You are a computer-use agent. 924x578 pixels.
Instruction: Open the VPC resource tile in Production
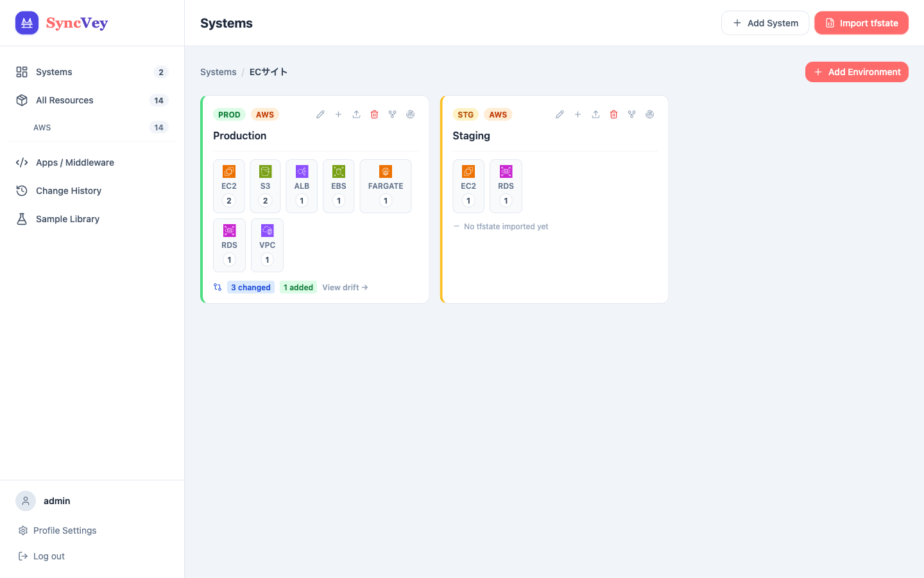click(x=267, y=245)
